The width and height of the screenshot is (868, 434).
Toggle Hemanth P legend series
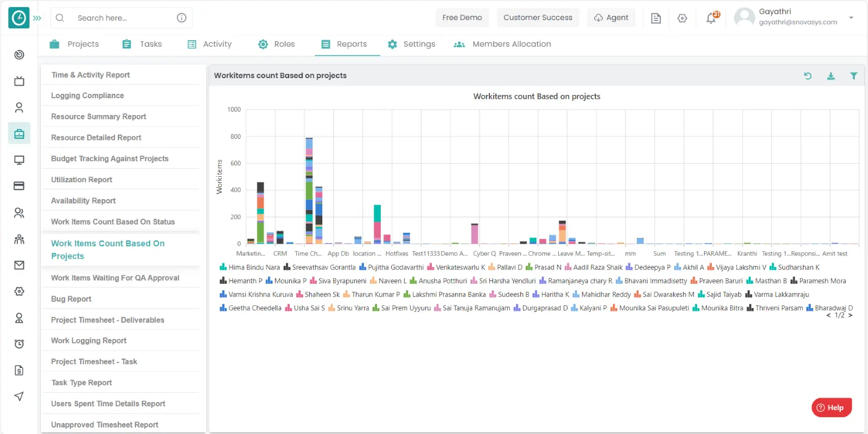point(241,281)
